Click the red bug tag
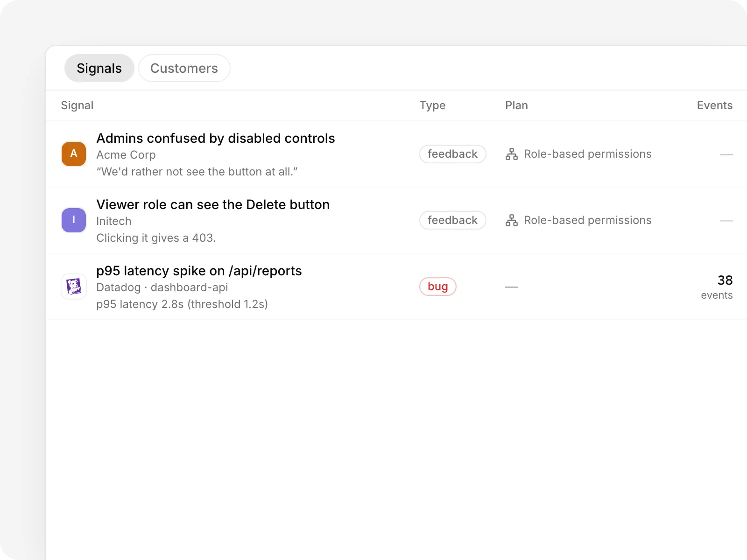Screen dimensions: 747x560 click(x=437, y=287)
